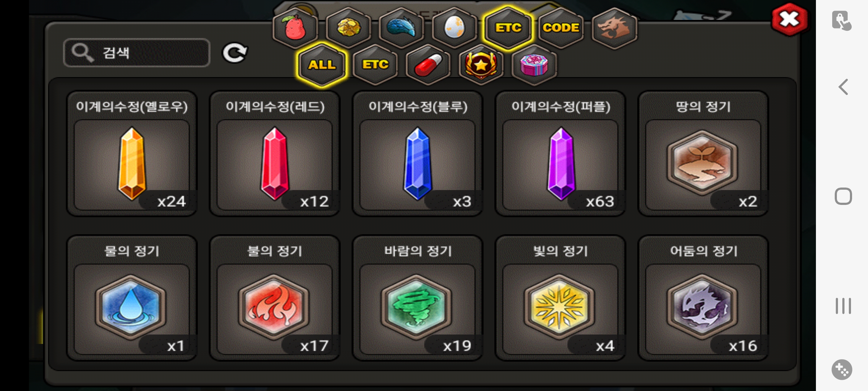Image resolution: width=868 pixels, height=391 pixels.
Task: Tap the Android back chevron
Action: (843, 87)
